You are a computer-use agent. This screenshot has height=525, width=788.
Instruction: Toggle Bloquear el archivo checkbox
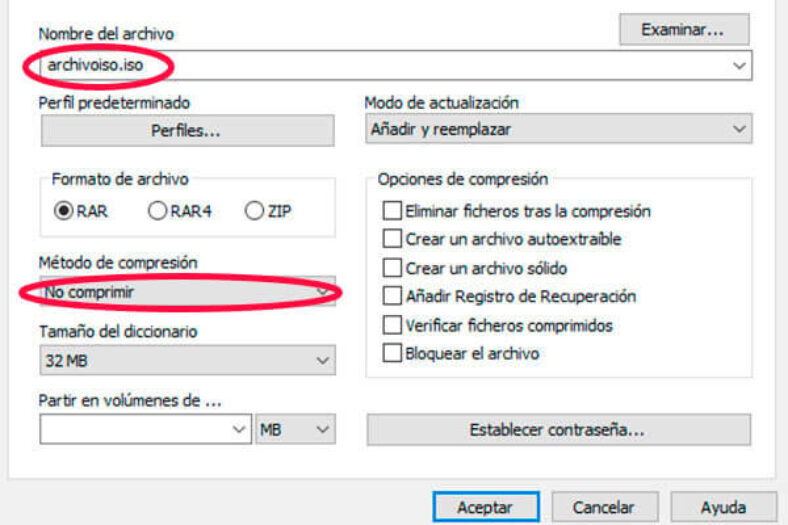pos(392,353)
